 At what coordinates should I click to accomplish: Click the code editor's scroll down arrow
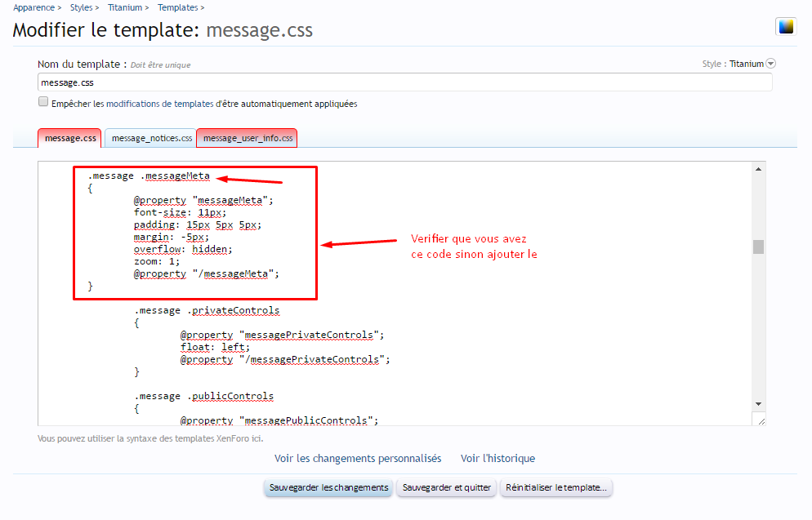[x=758, y=404]
